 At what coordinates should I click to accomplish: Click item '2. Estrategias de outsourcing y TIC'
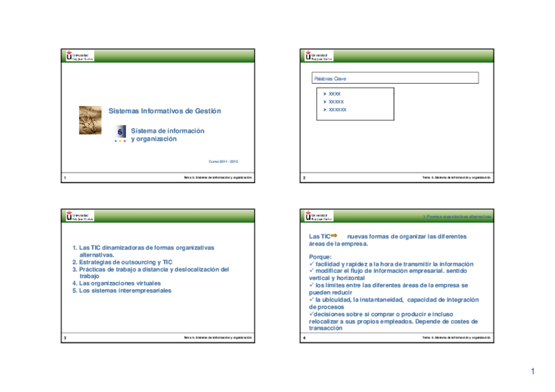(x=122, y=262)
